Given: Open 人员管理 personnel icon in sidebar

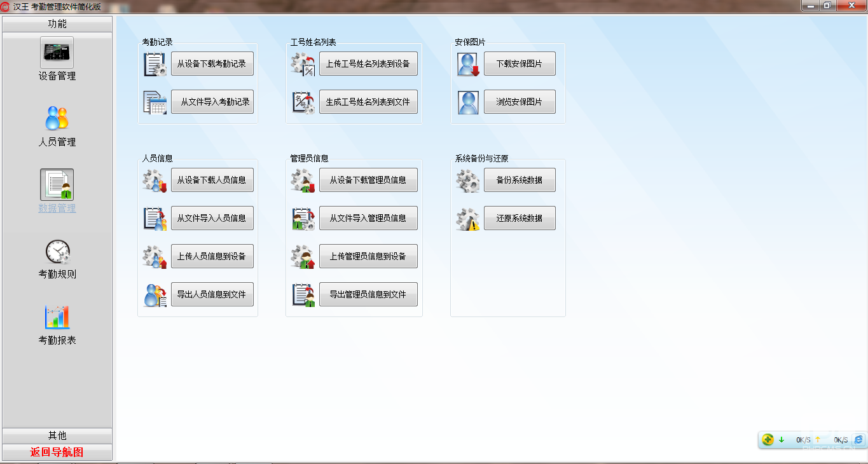Looking at the screenshot, I should tap(57, 118).
